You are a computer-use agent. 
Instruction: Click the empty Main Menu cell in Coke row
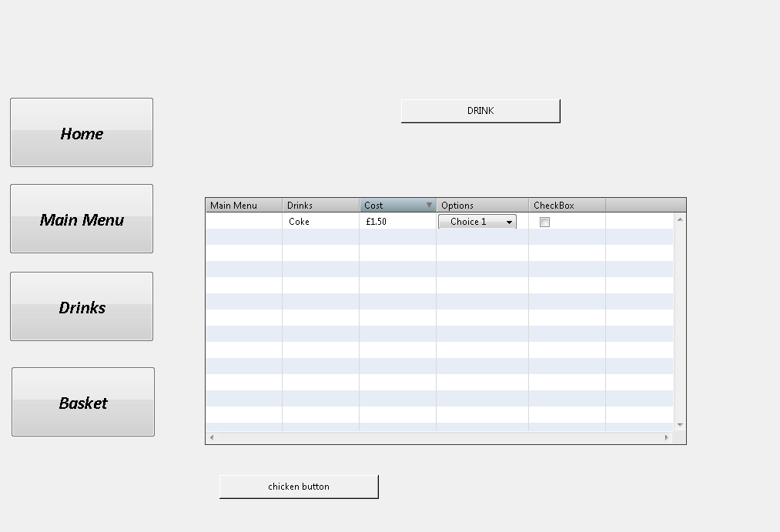243,222
